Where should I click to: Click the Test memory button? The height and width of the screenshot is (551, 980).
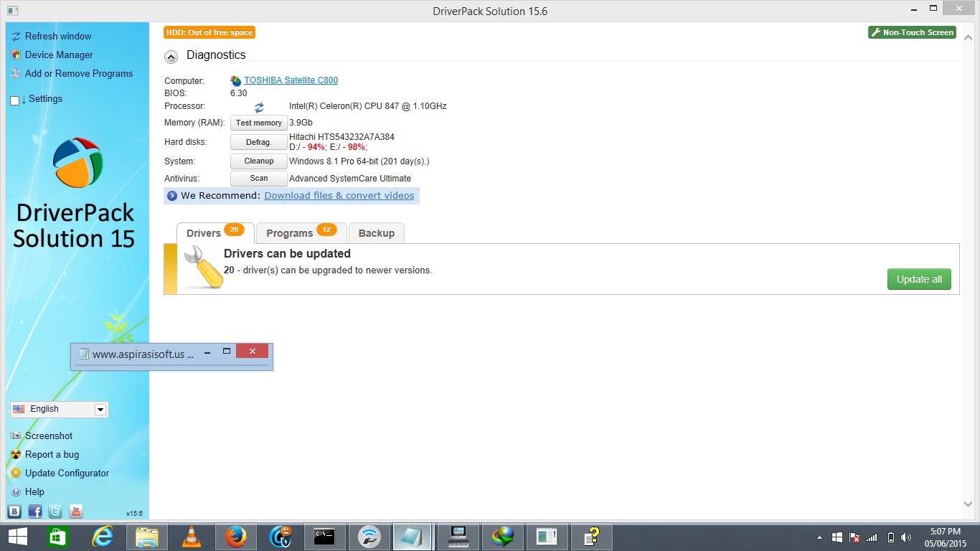259,123
